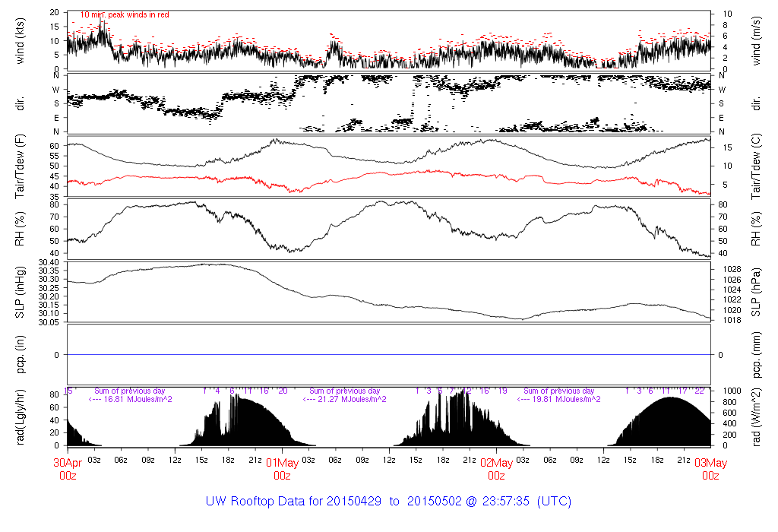The width and height of the screenshot is (778, 532).
Task: Click the '30.40' SLP tick value
Action: tap(49, 262)
